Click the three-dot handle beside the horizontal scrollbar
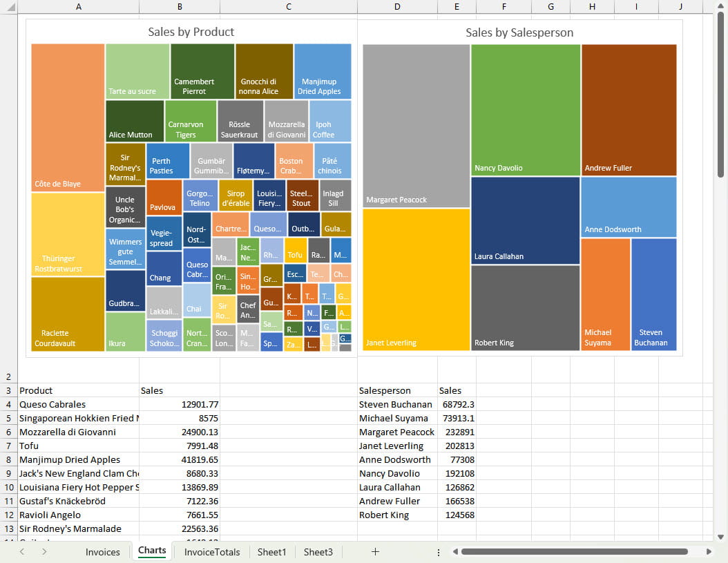The height and width of the screenshot is (563, 728). pyautogui.click(x=439, y=552)
